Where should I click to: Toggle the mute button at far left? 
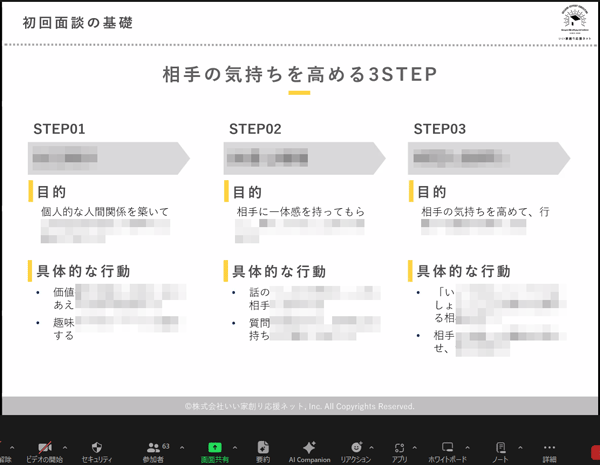point(5,449)
